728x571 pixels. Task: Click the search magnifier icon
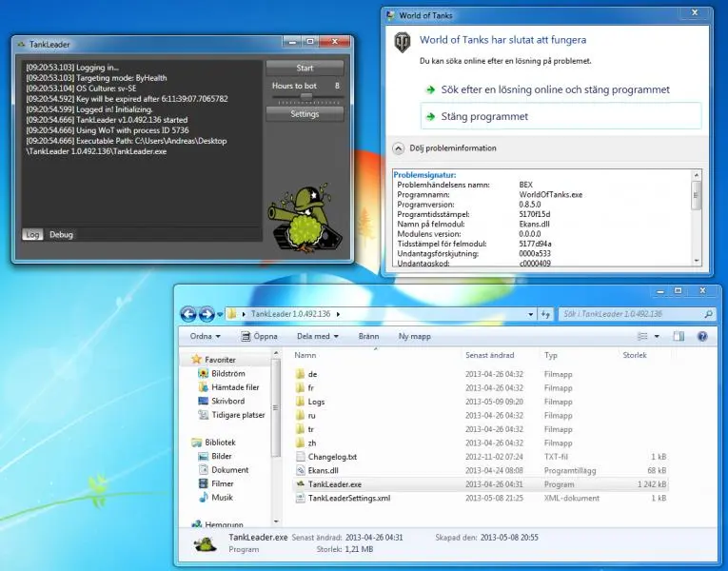[x=709, y=314]
